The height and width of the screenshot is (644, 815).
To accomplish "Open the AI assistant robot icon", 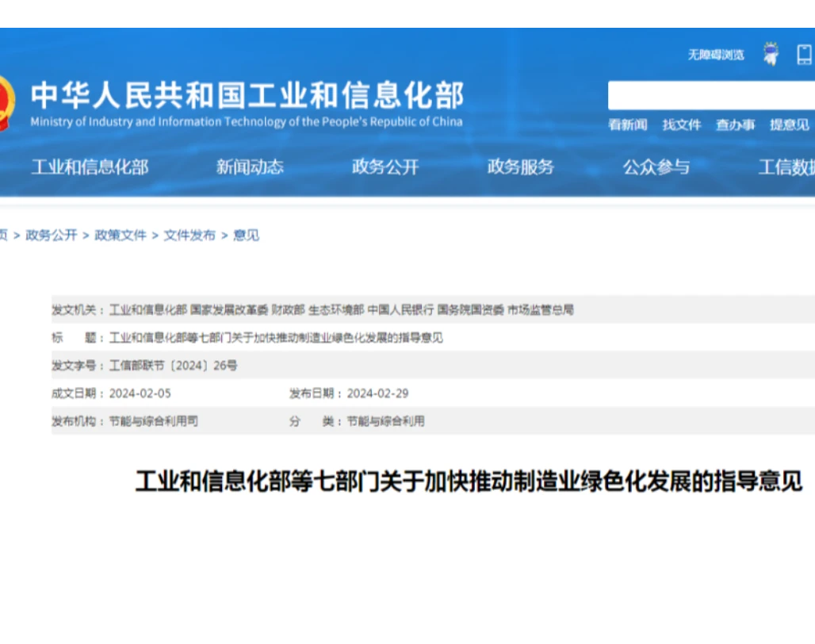I will [770, 54].
